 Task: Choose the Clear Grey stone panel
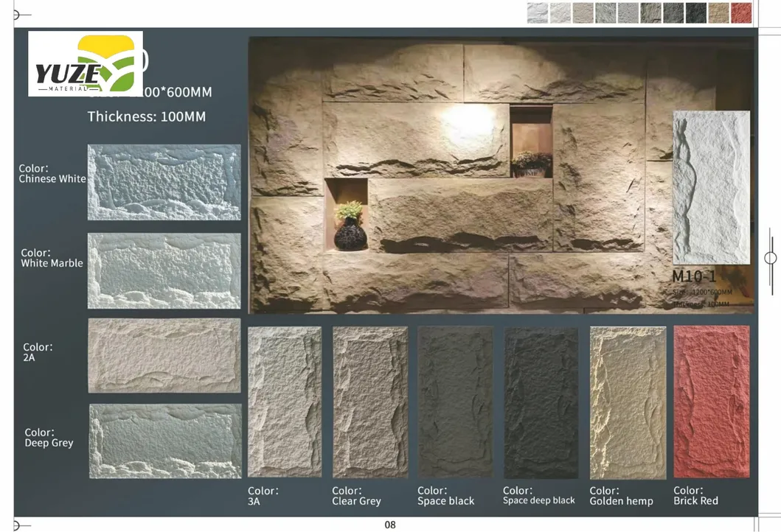(x=369, y=402)
